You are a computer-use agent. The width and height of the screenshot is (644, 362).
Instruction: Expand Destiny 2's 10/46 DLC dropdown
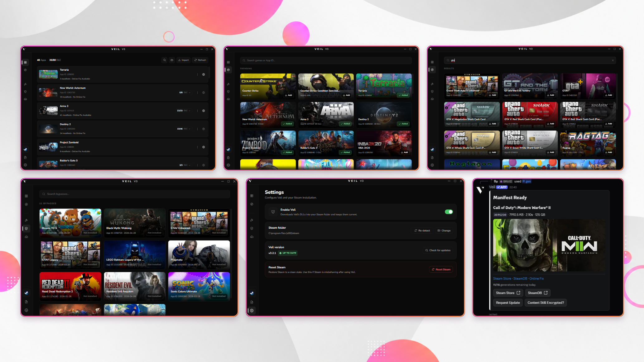[x=184, y=129]
